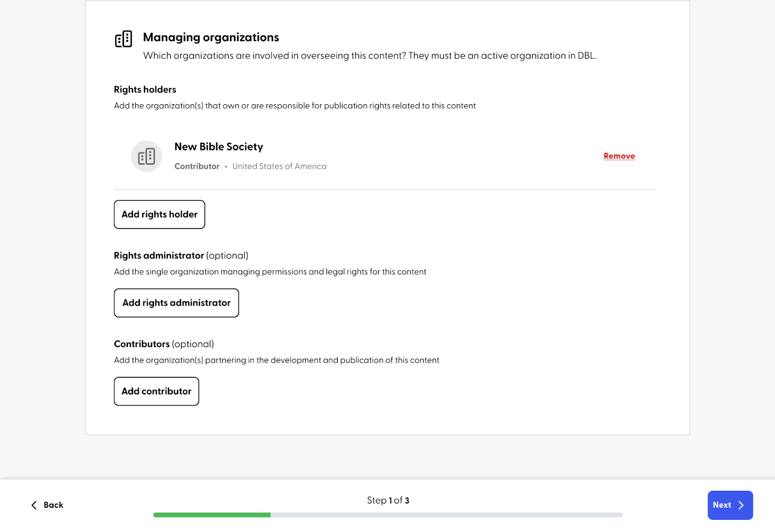The height and width of the screenshot is (532, 775).
Task: Click the Contributors (optional) heading
Action: coord(164,344)
